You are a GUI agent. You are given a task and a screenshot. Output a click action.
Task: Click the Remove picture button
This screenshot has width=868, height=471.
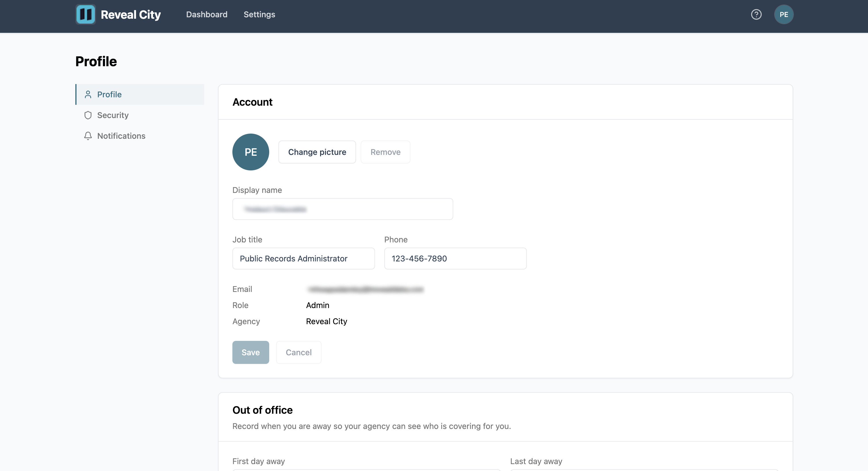pos(385,152)
